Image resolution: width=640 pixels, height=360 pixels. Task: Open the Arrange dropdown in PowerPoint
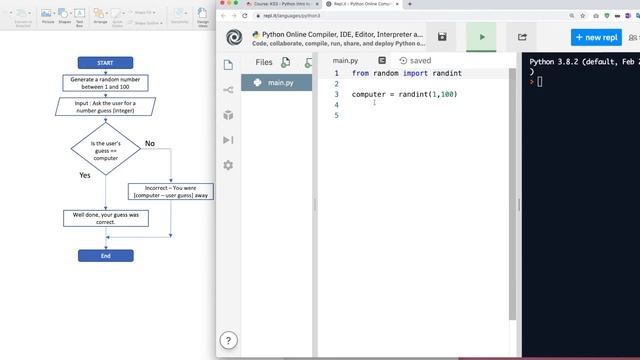coord(100,16)
